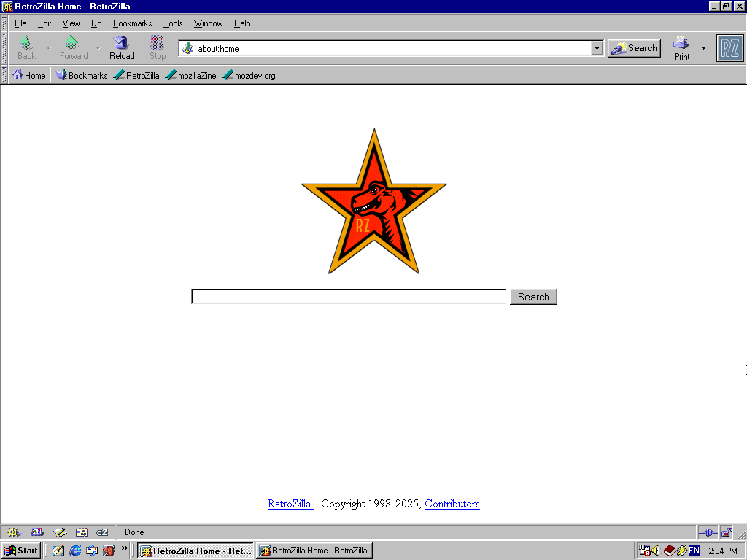This screenshot has width=747, height=560.
Task: Open the Windows Start menu
Action: (21, 551)
